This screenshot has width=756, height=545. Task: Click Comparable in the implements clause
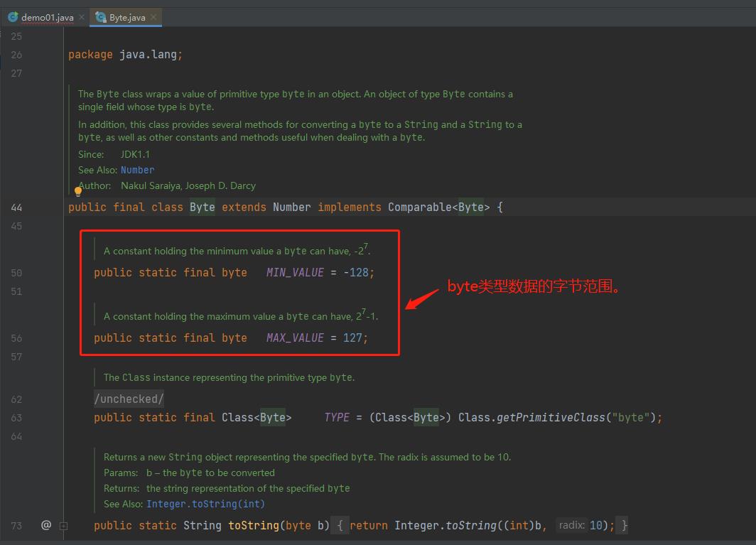tap(420, 207)
